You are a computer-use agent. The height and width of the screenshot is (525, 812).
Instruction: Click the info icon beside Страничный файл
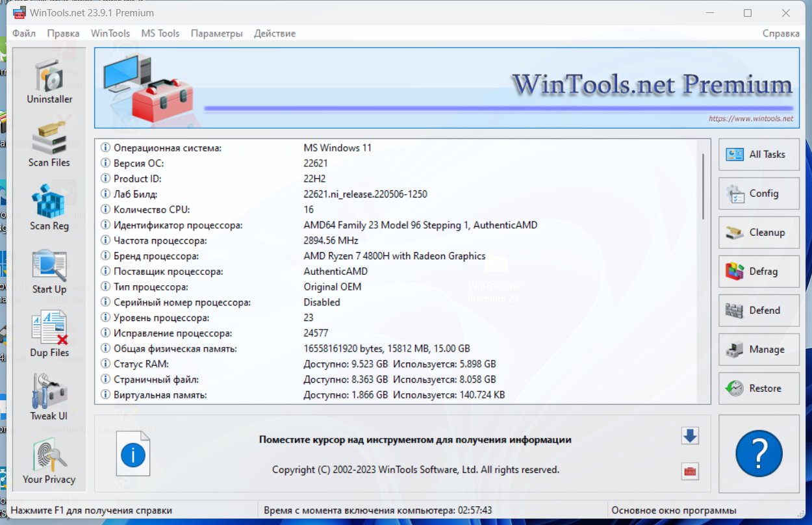[106, 379]
